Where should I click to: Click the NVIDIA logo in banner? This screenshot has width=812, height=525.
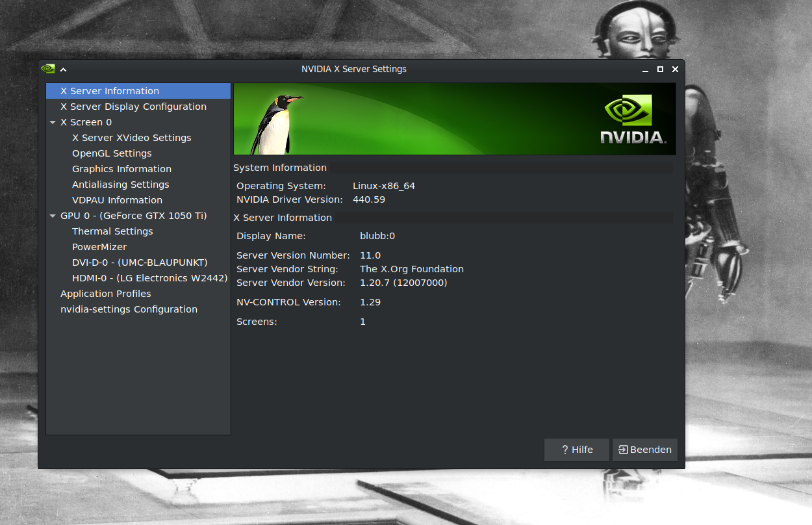(x=633, y=119)
